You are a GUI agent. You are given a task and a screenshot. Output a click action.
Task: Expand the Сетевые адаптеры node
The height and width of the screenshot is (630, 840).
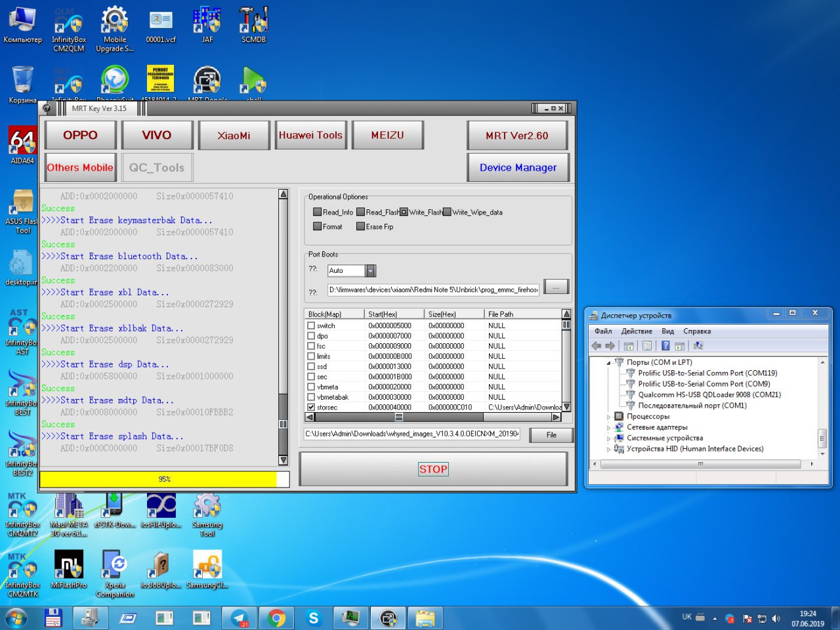point(608,427)
